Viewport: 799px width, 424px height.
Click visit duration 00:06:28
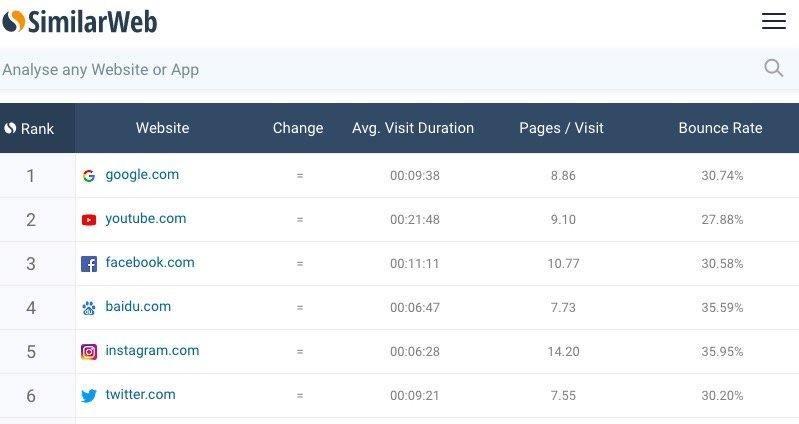415,352
